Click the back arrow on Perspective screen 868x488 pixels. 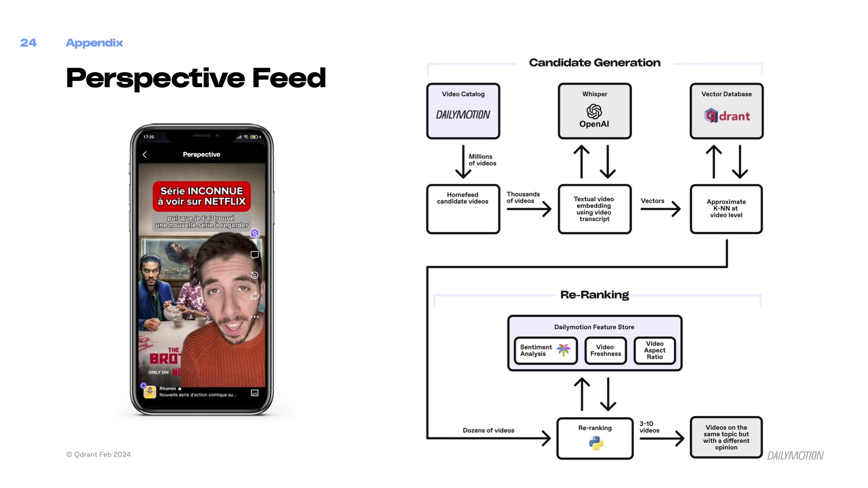click(x=146, y=155)
